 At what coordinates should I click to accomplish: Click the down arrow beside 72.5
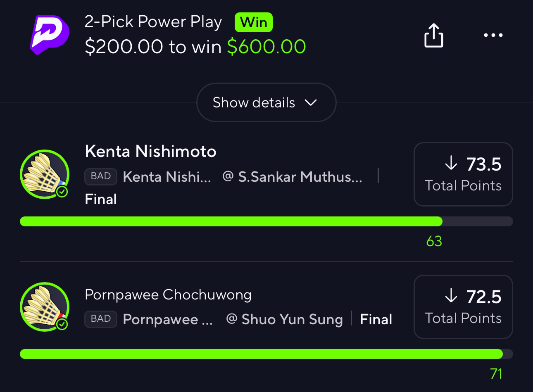click(451, 296)
